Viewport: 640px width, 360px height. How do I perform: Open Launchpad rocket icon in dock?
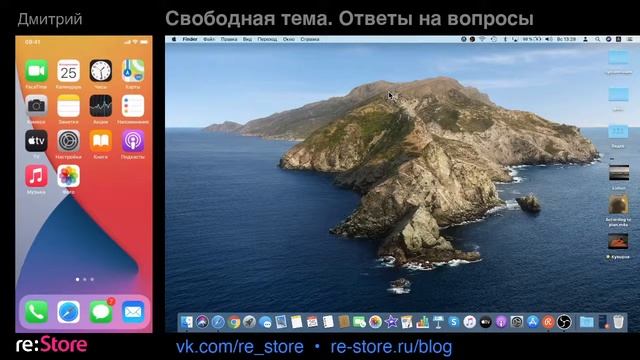(249, 322)
